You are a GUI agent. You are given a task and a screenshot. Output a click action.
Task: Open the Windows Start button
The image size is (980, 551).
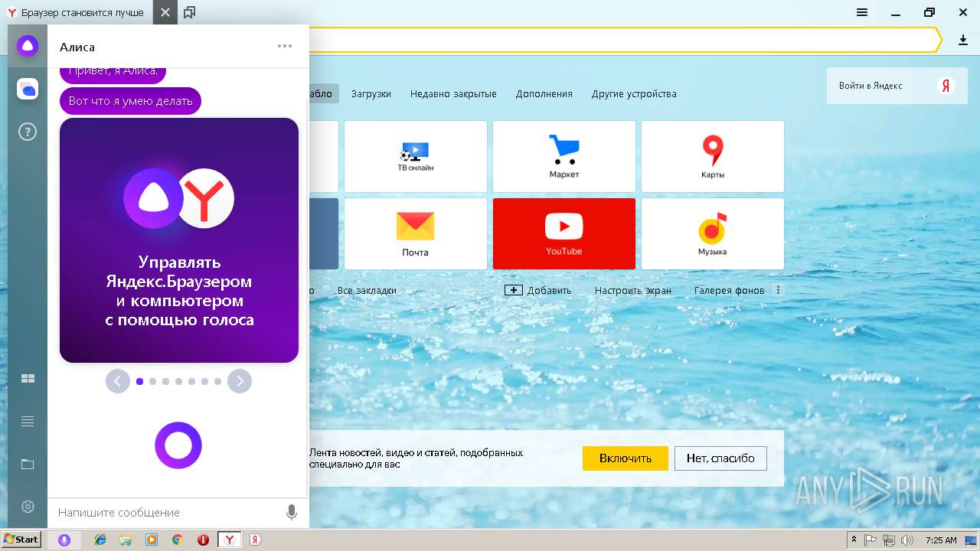click(21, 540)
